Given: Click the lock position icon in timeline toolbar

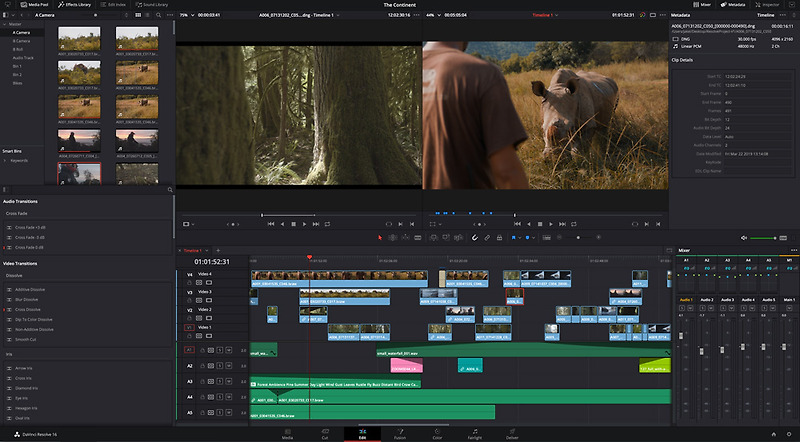Looking at the screenshot, I should tap(499, 238).
